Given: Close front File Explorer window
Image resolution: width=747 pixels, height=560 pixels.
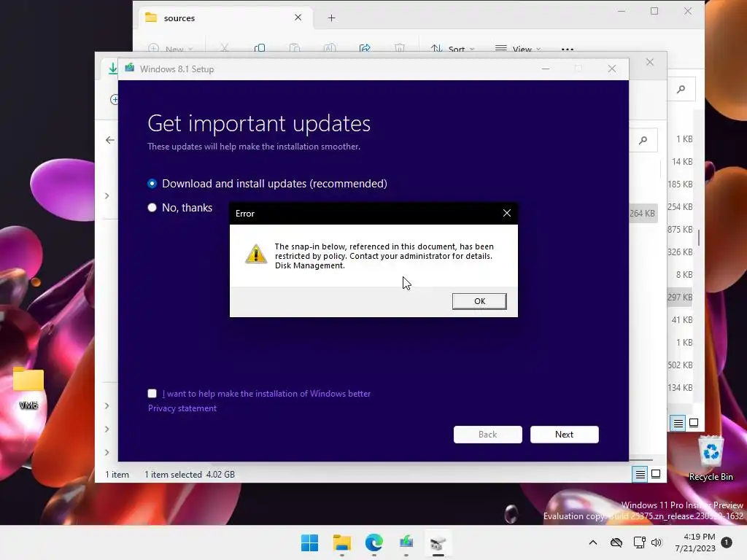Looking at the screenshot, I should coord(650,63).
